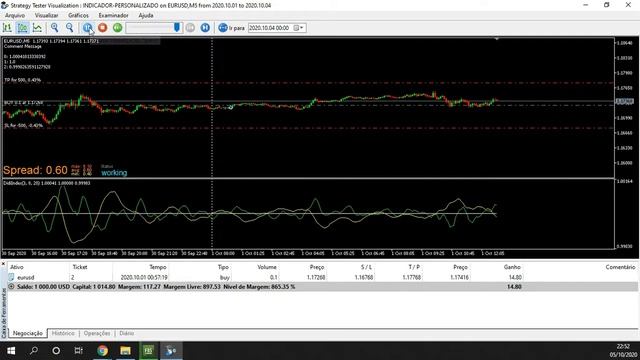Image resolution: width=640 pixels, height=360 pixels.
Task: Switch to the Operações tab
Action: (97, 333)
